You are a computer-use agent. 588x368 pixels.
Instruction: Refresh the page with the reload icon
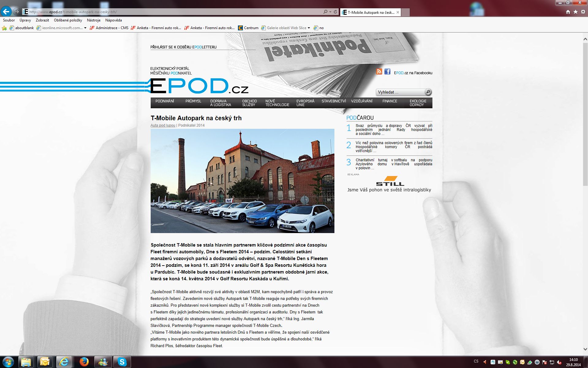[x=335, y=12]
